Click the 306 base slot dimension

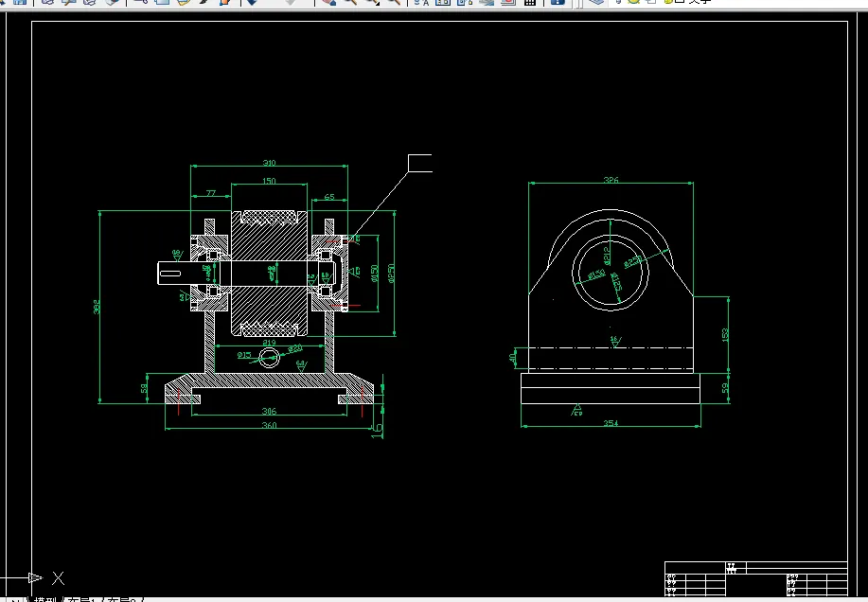[269, 411]
